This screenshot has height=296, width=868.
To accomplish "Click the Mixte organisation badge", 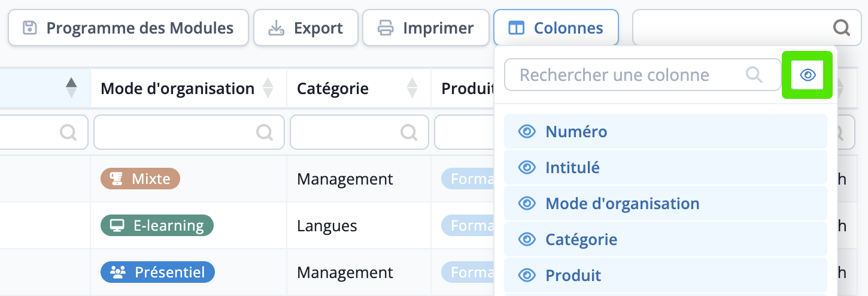I will [x=140, y=179].
